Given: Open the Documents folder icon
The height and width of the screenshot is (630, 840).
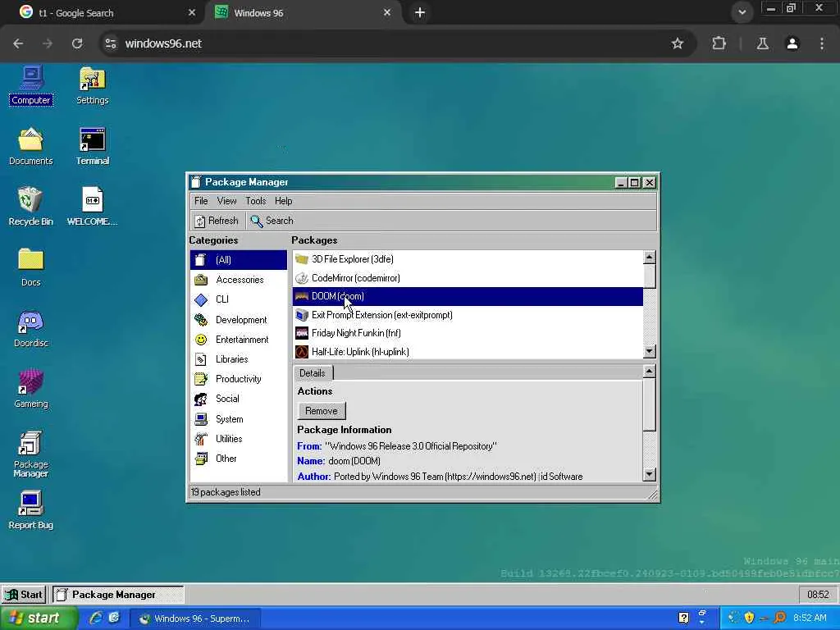Looking at the screenshot, I should click(x=31, y=147).
